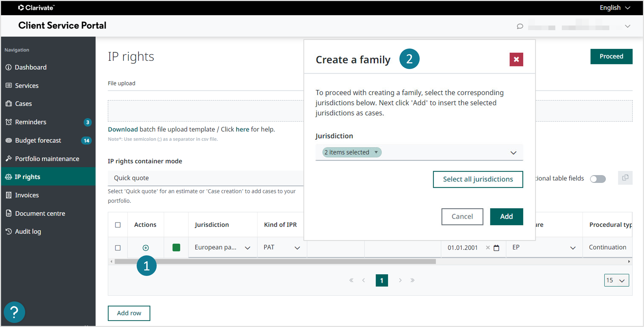Click the add-family plus icon in Actions
The image size is (644, 327).
146,248
